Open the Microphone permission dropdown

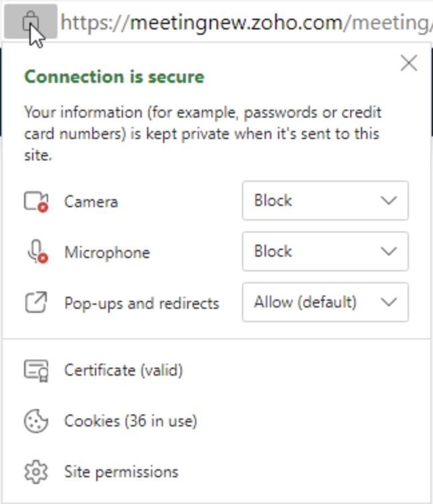coord(325,251)
